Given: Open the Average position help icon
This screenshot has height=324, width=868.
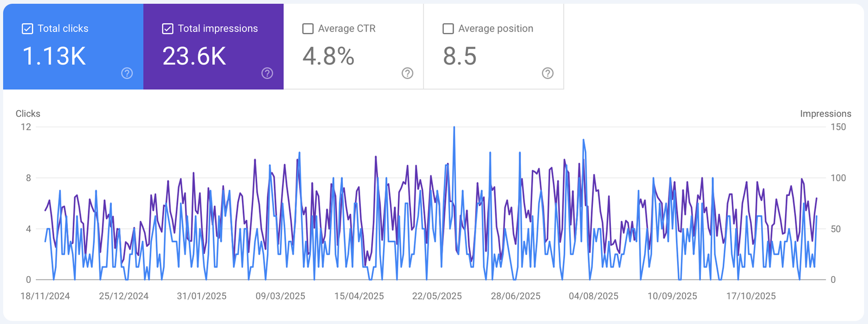Looking at the screenshot, I should point(547,73).
